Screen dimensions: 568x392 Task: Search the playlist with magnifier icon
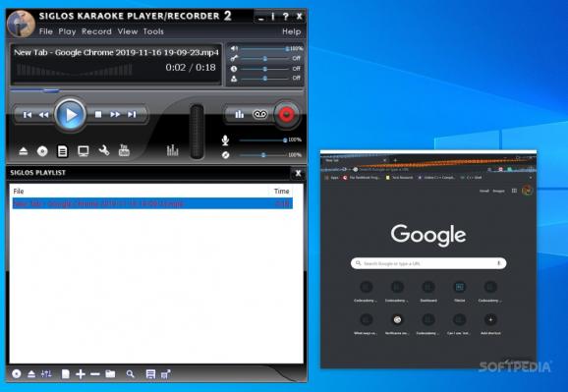(x=130, y=374)
